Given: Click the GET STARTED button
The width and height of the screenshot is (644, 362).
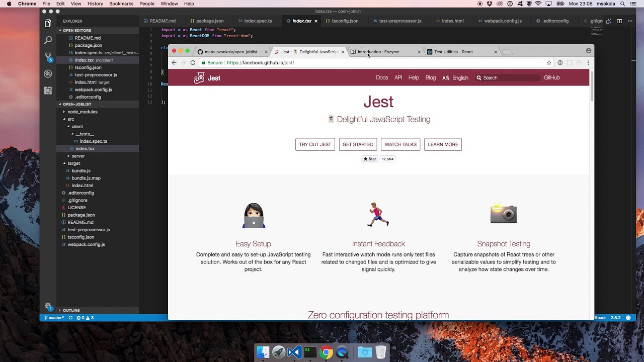Looking at the screenshot, I should [x=358, y=144].
